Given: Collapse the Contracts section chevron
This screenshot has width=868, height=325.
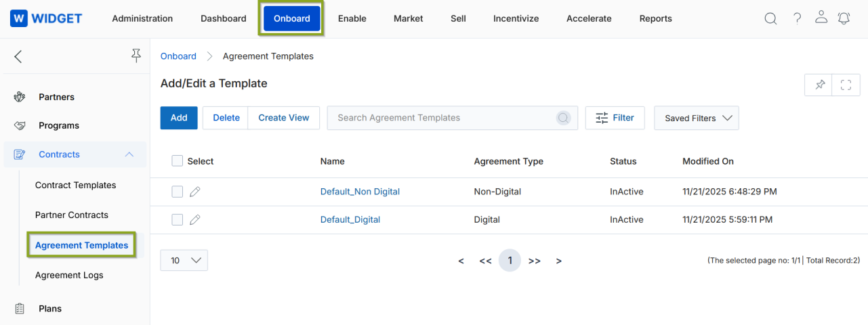Looking at the screenshot, I should (129, 154).
